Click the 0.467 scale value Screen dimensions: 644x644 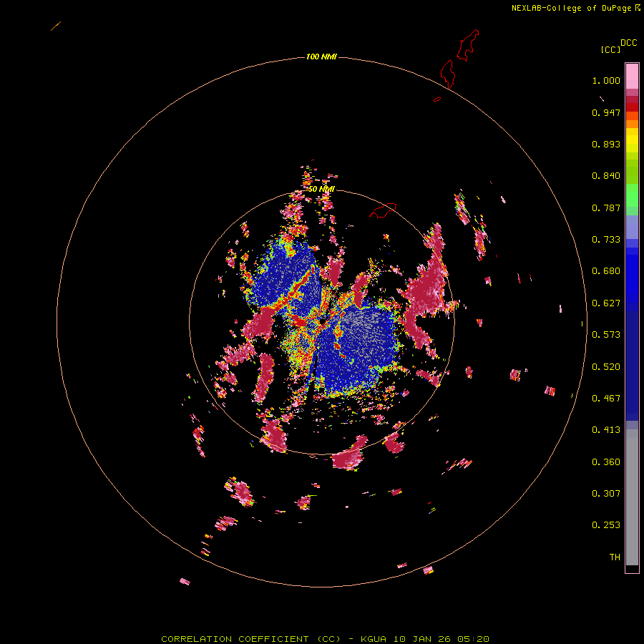pyautogui.click(x=606, y=399)
